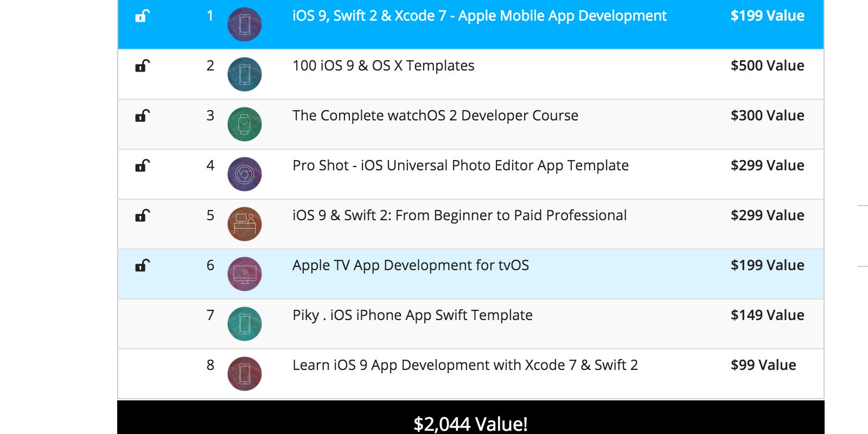Screen dimensions: 868x434
Task: Open the orange desk icon for course 5
Action: 245,224
